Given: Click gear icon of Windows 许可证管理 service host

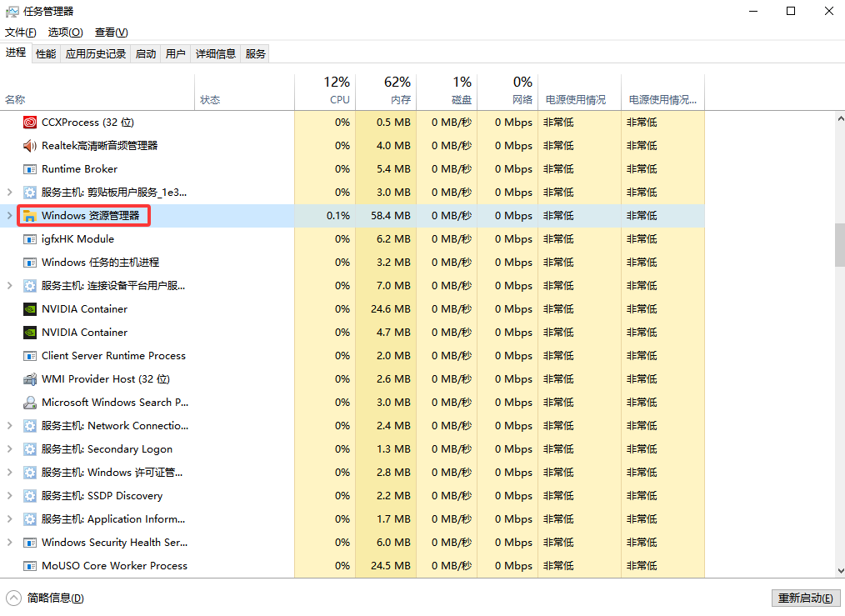Looking at the screenshot, I should pos(30,473).
